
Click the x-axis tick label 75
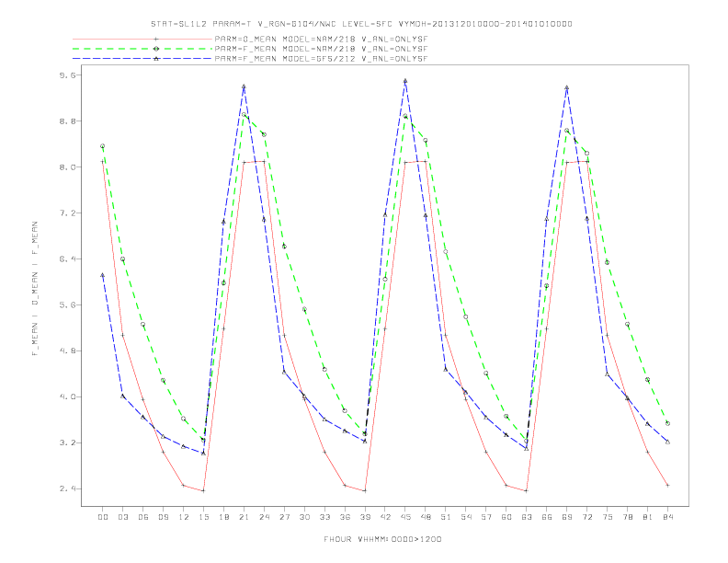pos(608,517)
